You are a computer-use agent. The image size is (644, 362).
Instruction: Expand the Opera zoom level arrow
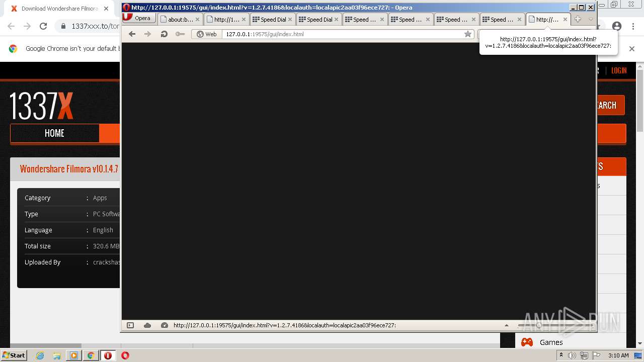(x=507, y=325)
